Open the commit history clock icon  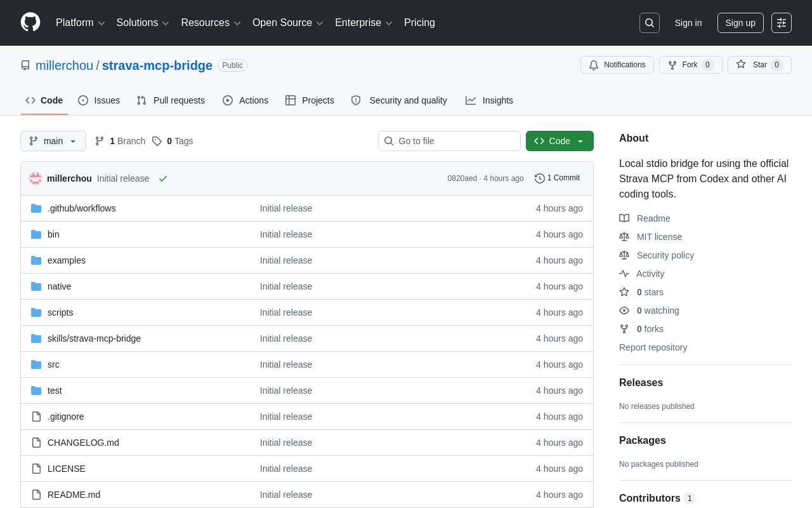pos(540,178)
